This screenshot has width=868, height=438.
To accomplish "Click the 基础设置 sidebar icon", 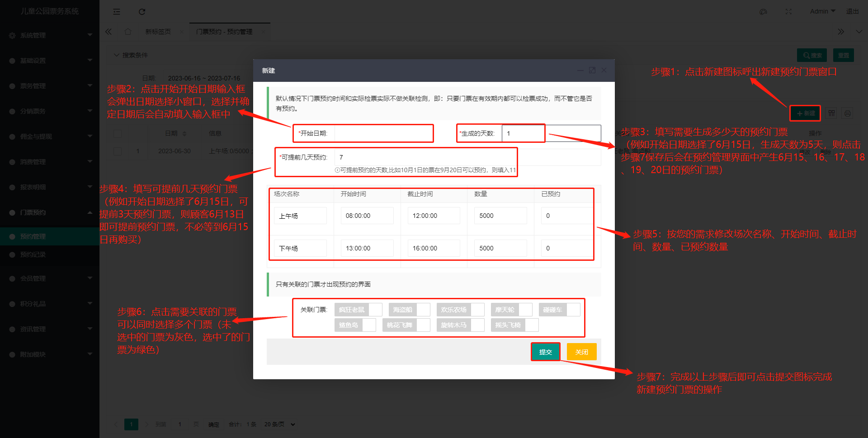I will point(12,61).
